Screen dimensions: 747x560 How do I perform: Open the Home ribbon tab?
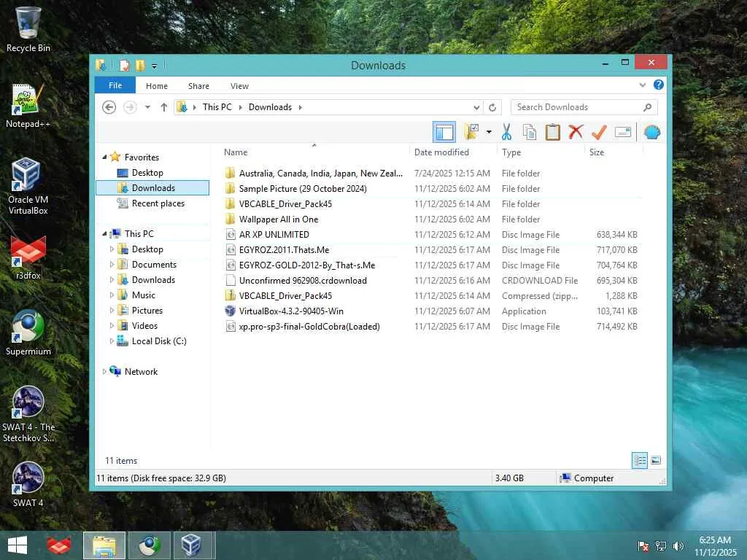(x=157, y=86)
